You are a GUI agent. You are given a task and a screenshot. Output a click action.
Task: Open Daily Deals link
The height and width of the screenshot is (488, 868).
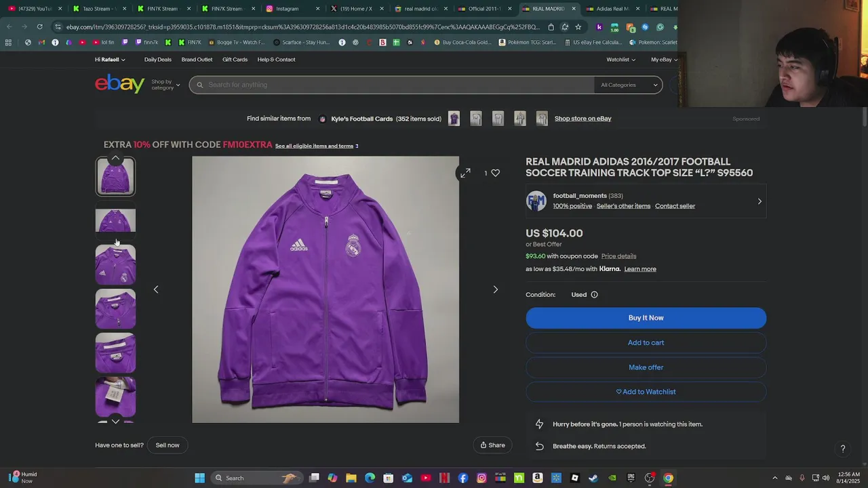coord(157,60)
